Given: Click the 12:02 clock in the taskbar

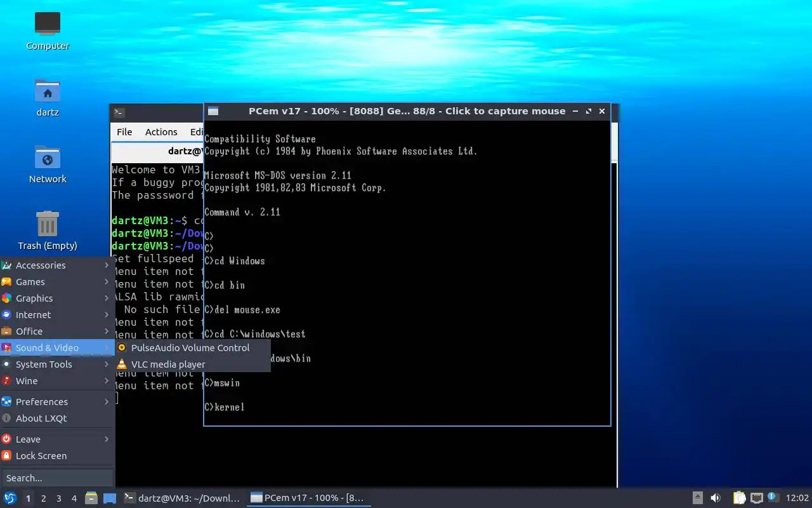Looking at the screenshot, I should [x=797, y=498].
